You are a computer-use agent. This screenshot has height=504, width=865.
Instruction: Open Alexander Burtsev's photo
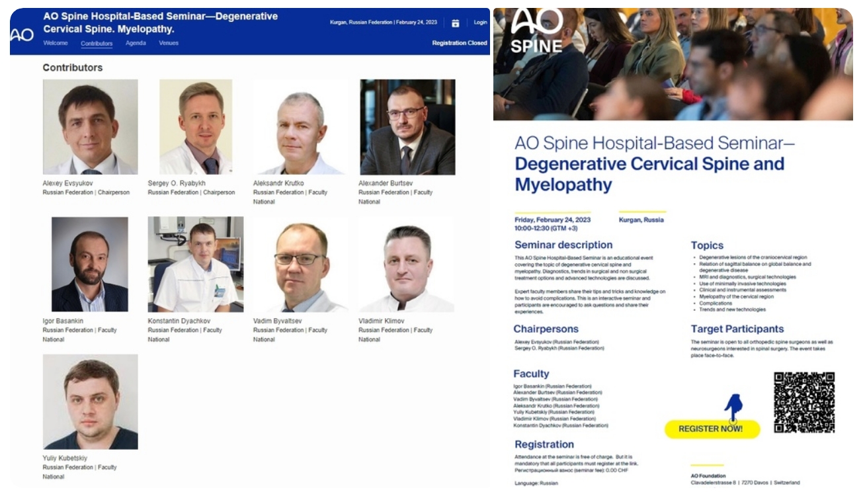click(x=407, y=127)
